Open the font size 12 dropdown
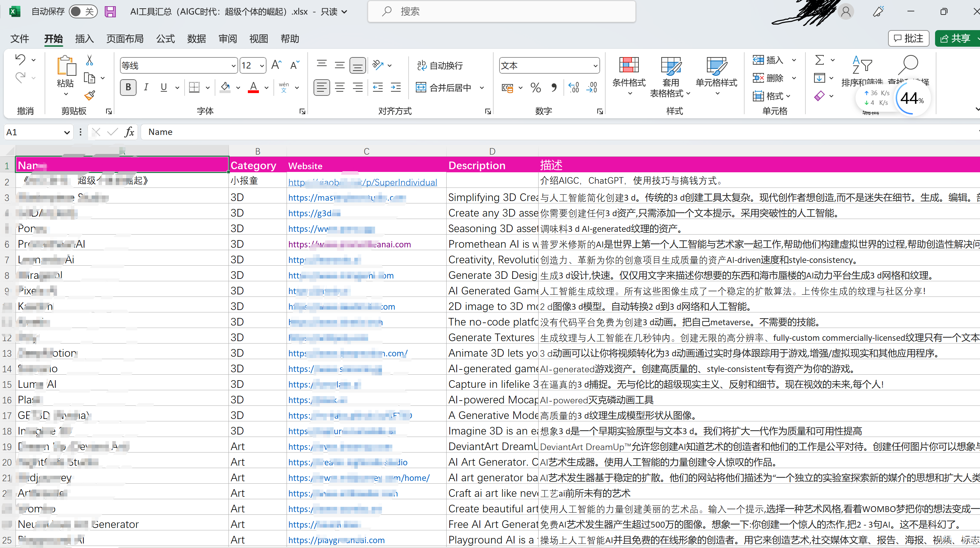The image size is (980, 548). [262, 65]
